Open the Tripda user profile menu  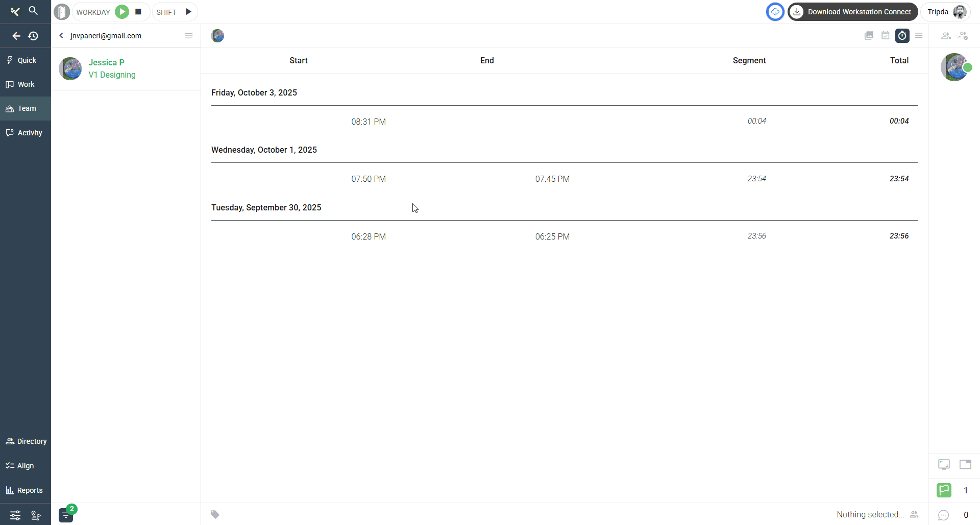click(x=946, y=12)
